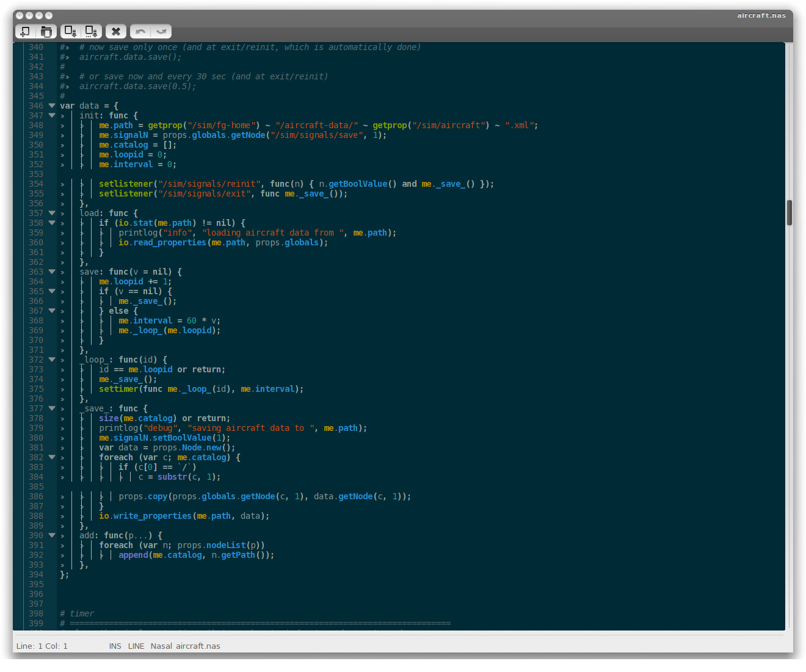Click line number 385 in the gutter
This screenshot has height=672, width=806.
36,486
